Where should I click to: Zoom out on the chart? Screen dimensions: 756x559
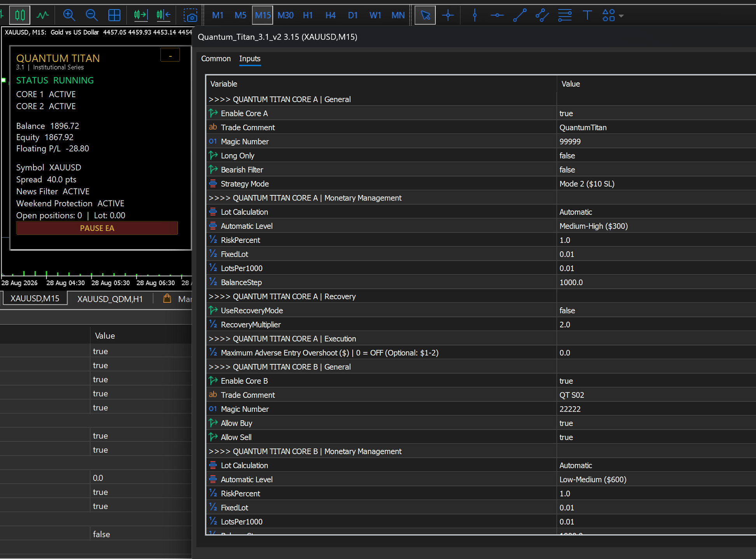pyautogui.click(x=92, y=15)
